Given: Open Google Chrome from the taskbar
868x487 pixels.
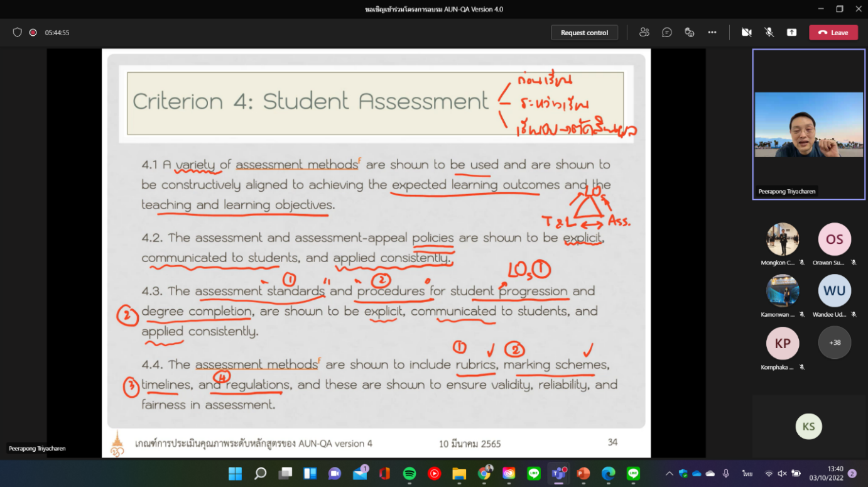Looking at the screenshot, I should pos(484,473).
